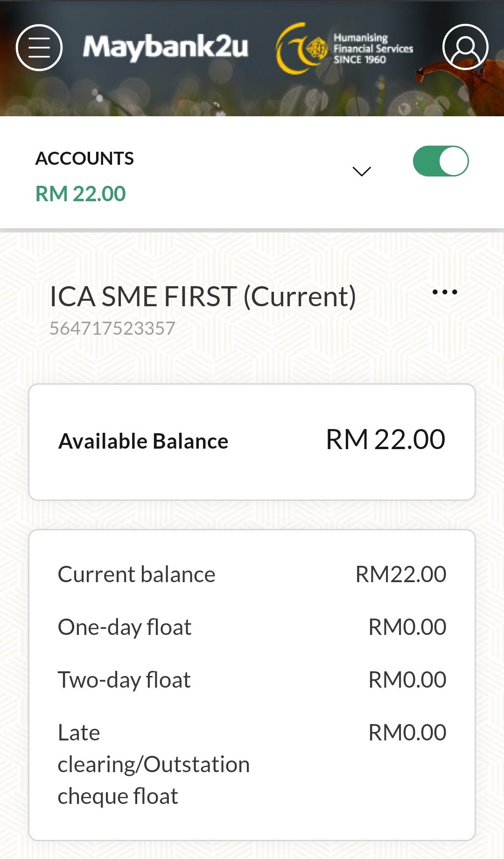
Task: Open the ICA SME FIRST (Current) account
Action: [x=203, y=296]
